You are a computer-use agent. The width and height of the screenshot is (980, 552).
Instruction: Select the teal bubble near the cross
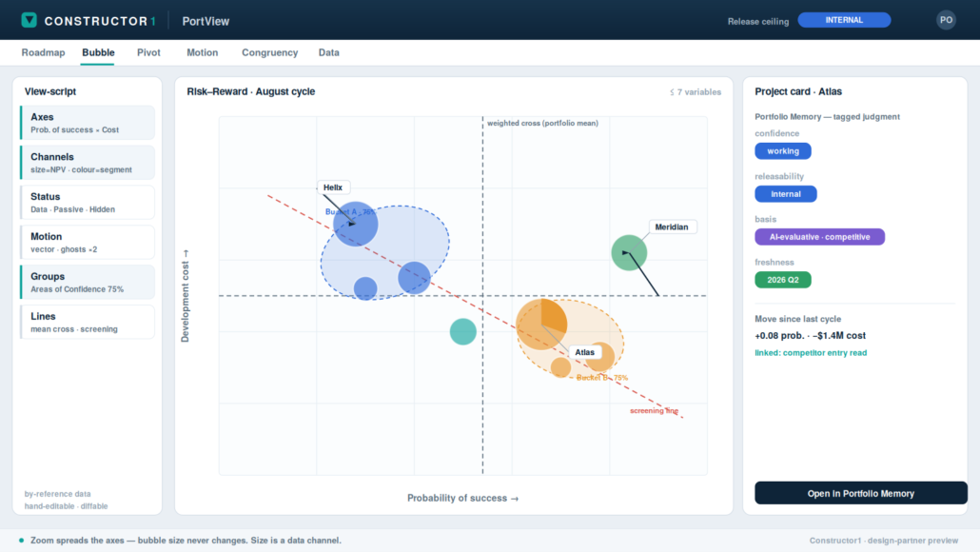463,332
